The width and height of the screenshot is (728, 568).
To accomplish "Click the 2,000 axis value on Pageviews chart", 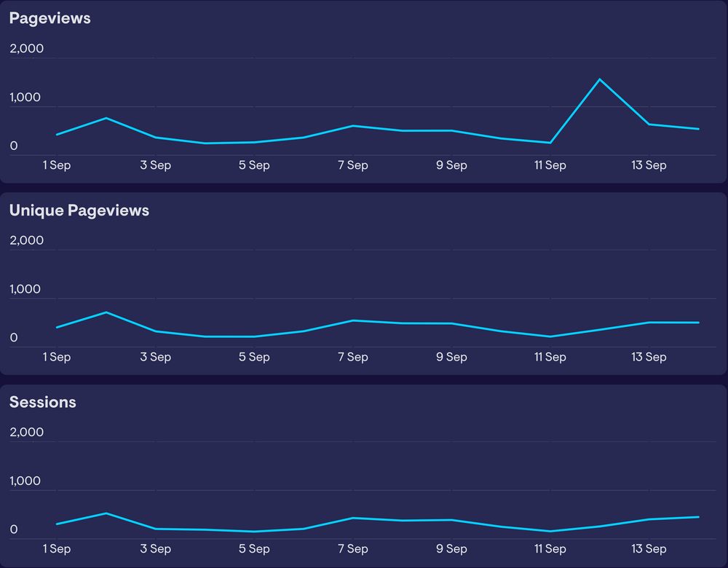I will click(x=26, y=48).
